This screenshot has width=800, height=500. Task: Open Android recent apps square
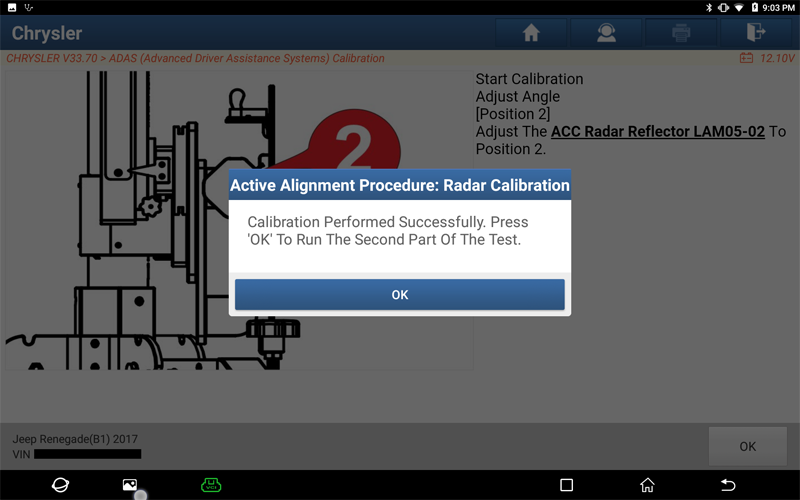tap(566, 485)
